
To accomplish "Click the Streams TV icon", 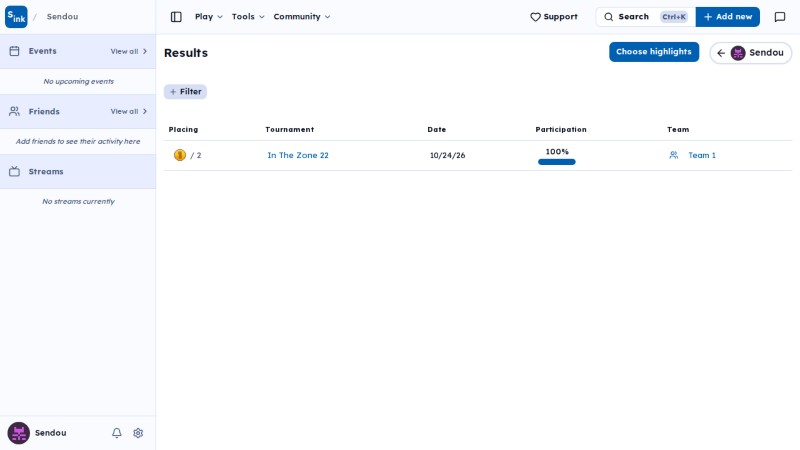I will [14, 171].
